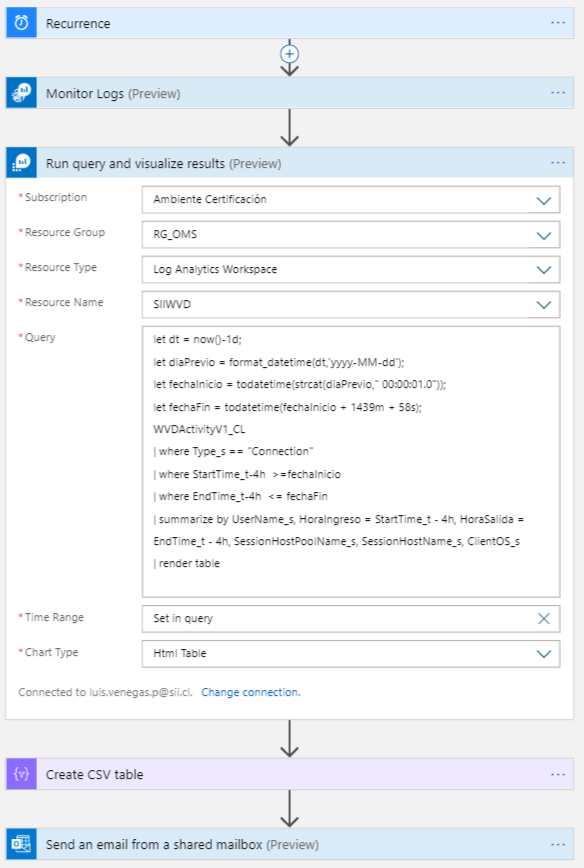Expand the Resource Type dropdown
Viewport: 584px width, 868px height.
(x=544, y=270)
